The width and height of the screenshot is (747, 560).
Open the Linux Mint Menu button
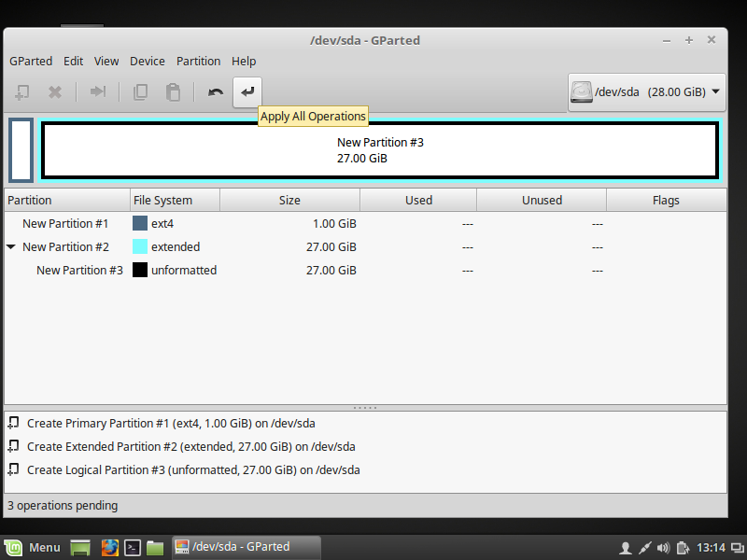(x=33, y=548)
